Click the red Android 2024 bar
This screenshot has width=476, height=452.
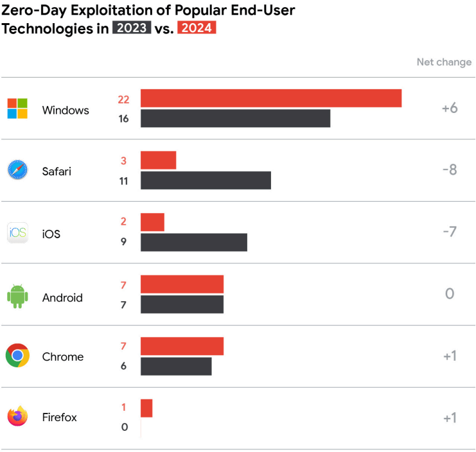[x=182, y=284]
